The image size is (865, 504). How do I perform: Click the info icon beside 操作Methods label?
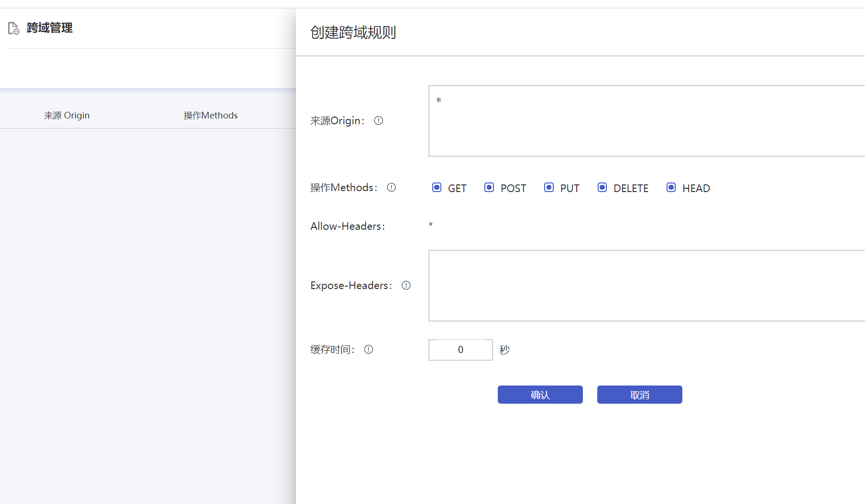pos(391,187)
